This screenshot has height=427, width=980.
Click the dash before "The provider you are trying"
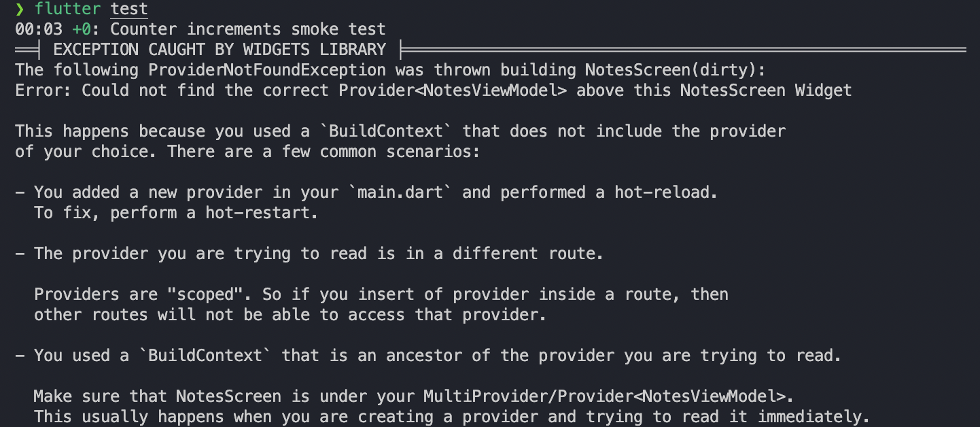[x=20, y=254]
